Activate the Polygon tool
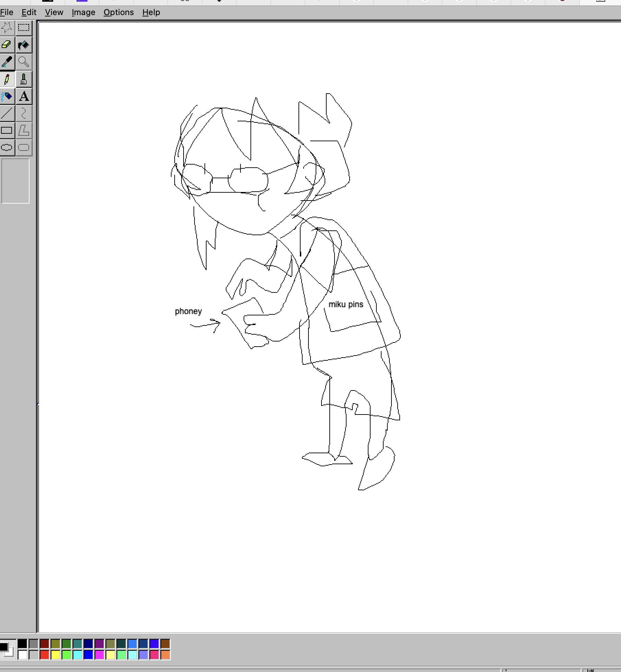This screenshot has height=672, width=621. [24, 131]
